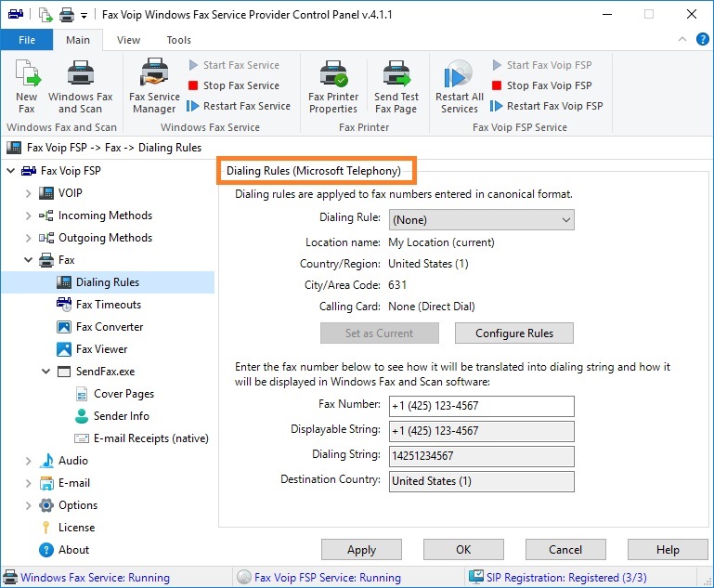714x588 pixels.
Task: Click the Destination Country field
Action: tap(481, 481)
